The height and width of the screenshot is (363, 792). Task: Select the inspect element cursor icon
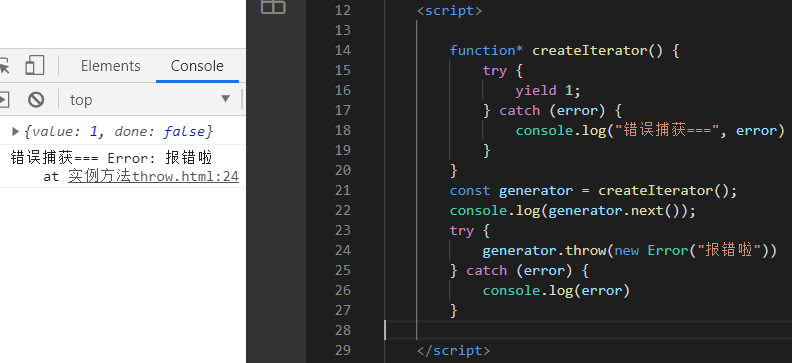(4, 66)
